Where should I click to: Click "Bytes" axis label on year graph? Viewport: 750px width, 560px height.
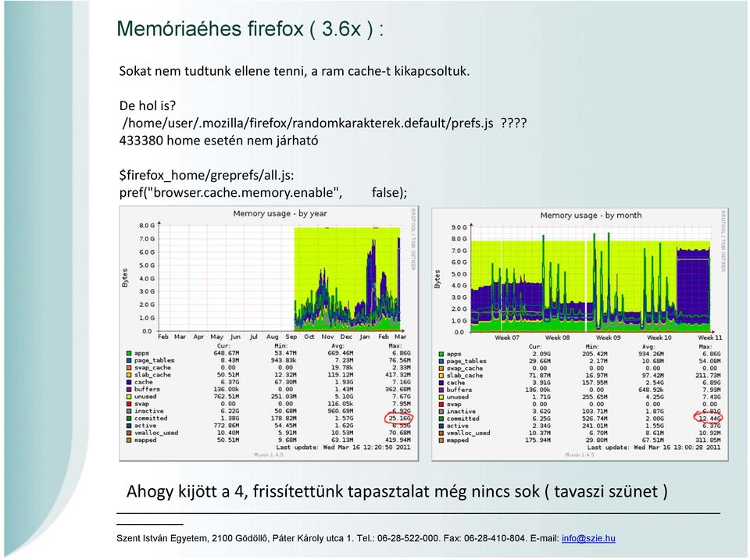coord(125,278)
